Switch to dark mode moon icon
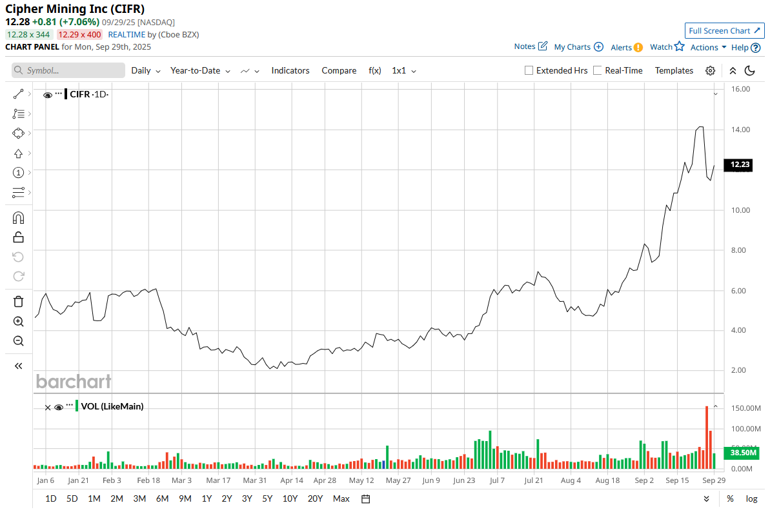This screenshot has height=532, width=770. coord(750,71)
